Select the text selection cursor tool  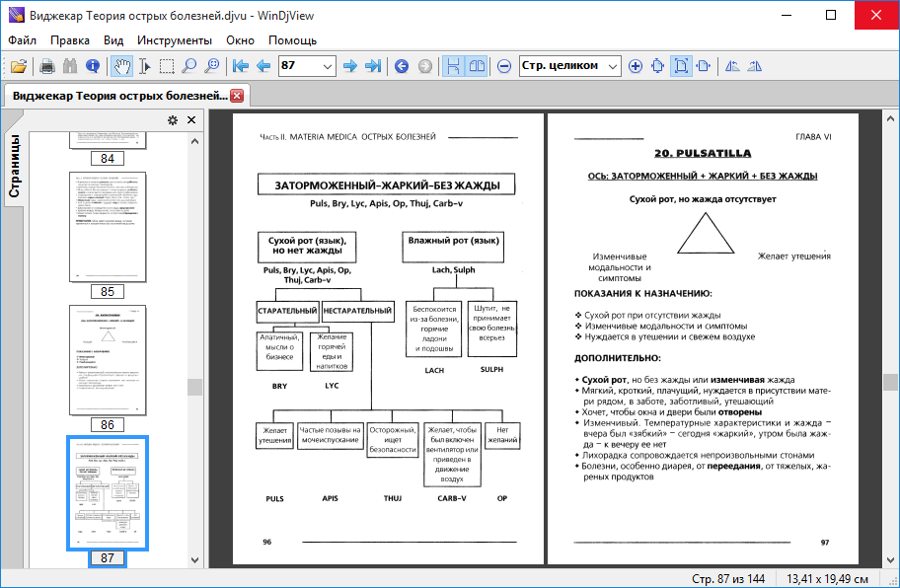pos(145,66)
